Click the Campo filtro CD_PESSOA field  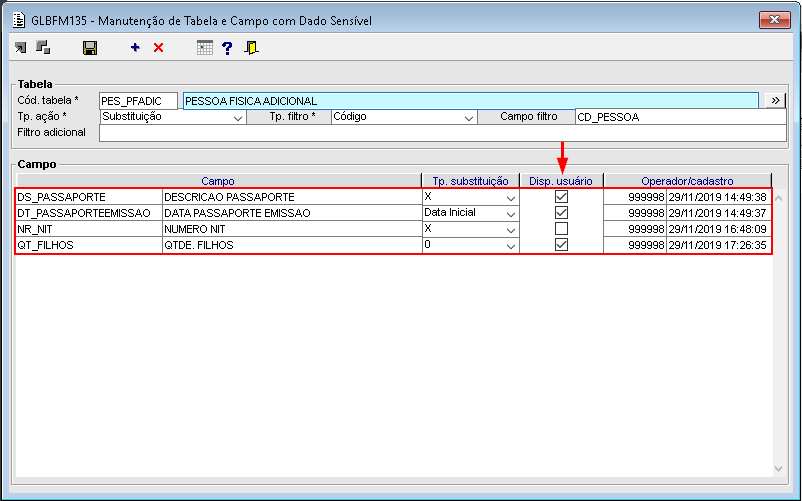tap(681, 117)
